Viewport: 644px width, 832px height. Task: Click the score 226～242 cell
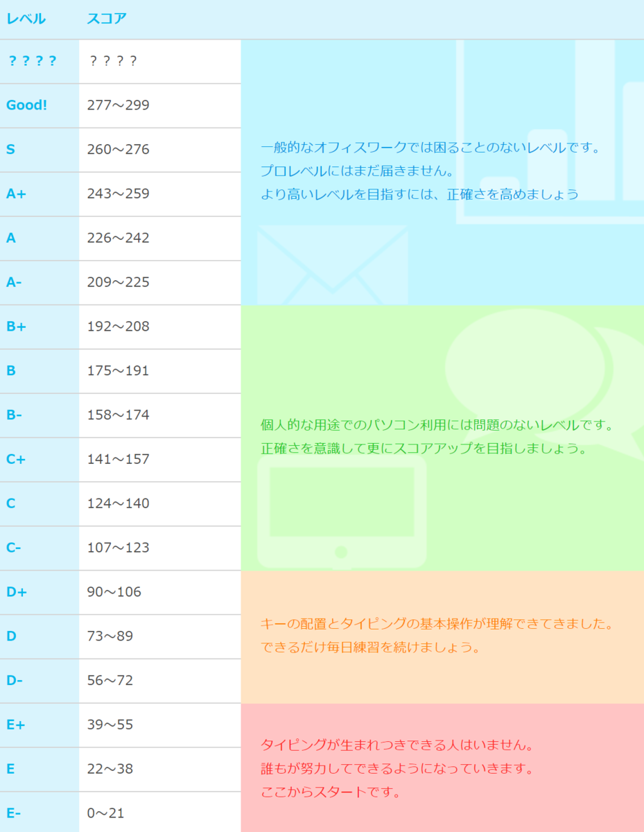[x=160, y=239]
